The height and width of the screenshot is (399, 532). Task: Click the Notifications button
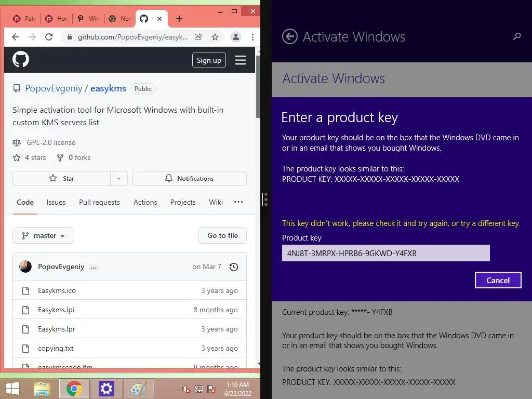coord(189,179)
